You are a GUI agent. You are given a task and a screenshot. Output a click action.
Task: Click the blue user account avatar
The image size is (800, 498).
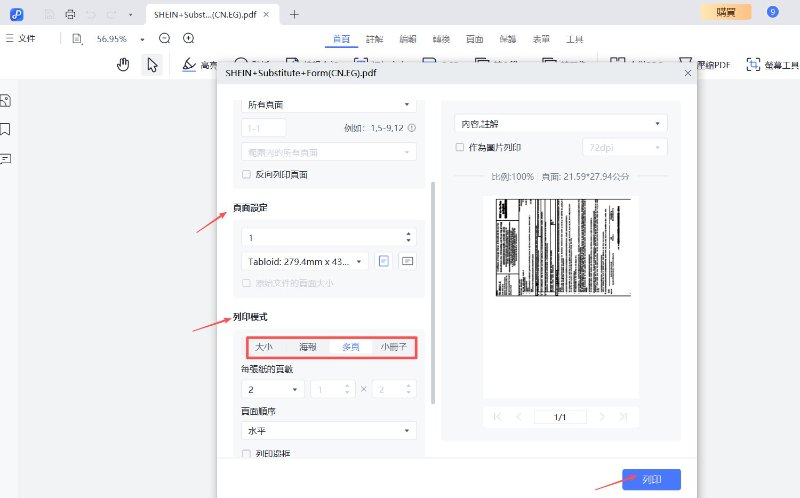[x=772, y=11]
